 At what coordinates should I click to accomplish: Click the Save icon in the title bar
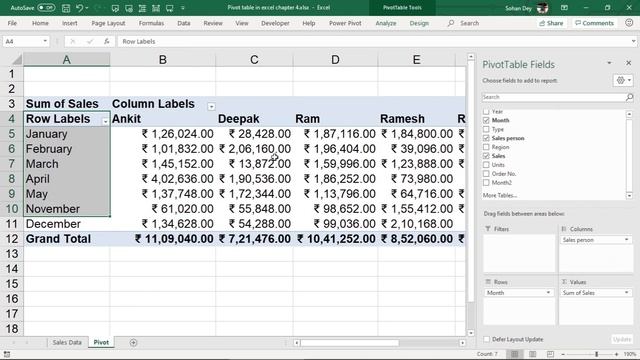point(66,8)
